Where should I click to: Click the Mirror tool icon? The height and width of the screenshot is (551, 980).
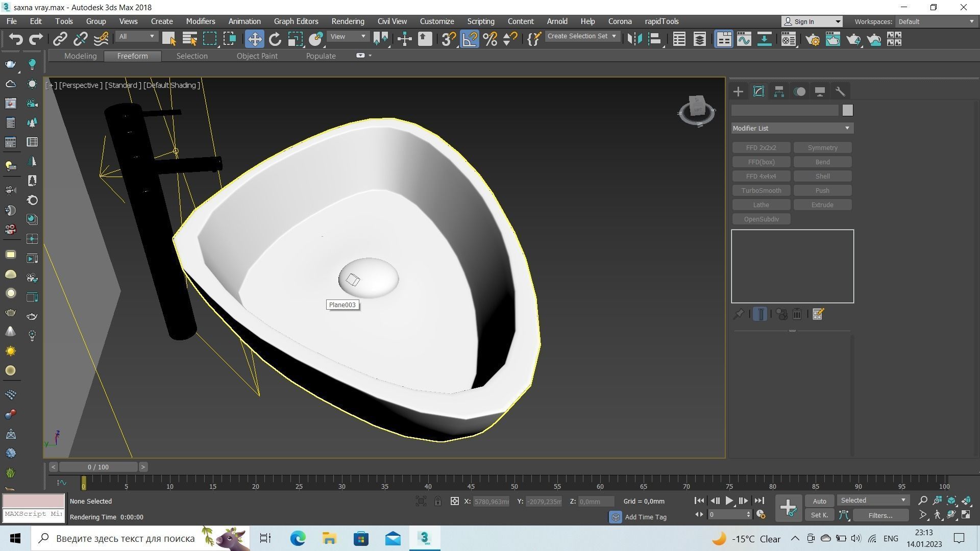pos(634,39)
